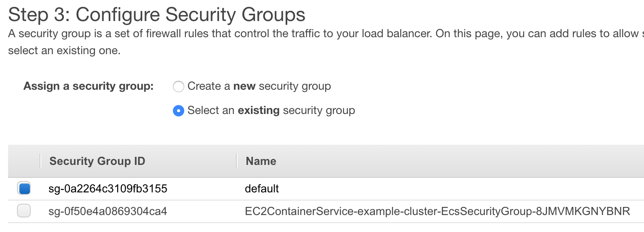644x232 pixels.
Task: Choose the Select an existing security group radio
Action: click(178, 111)
